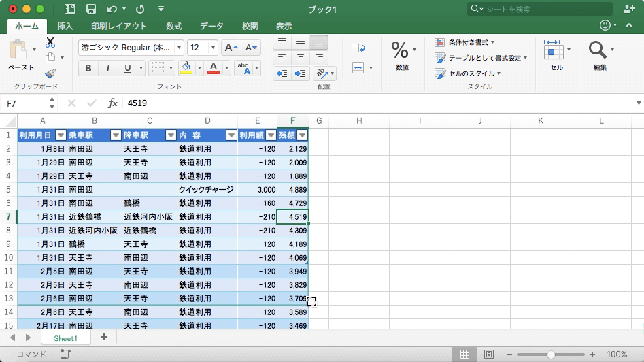Click the wrap text icon
Image resolution: width=644 pixels, height=362 pixels.
tap(358, 48)
